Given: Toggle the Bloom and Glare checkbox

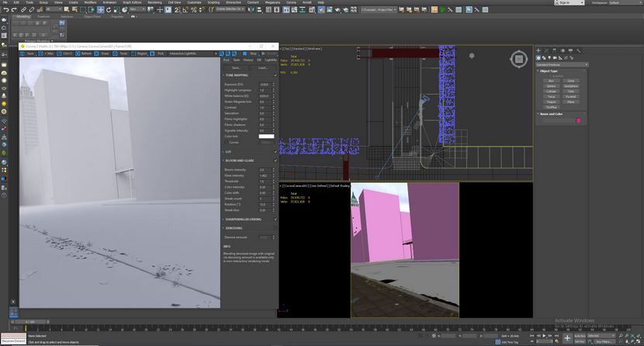Looking at the screenshot, I should (x=275, y=161).
